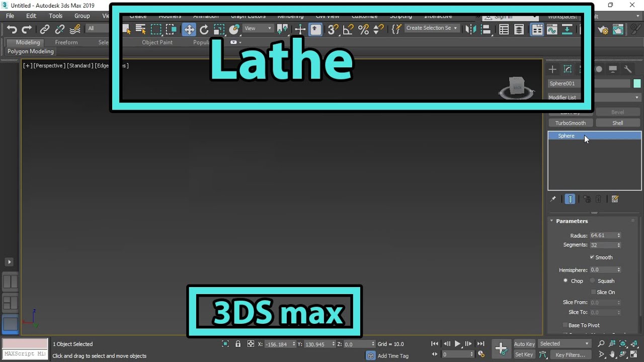Toggle the 3D Snaps icon
The width and height of the screenshot is (644, 362).
(333, 30)
